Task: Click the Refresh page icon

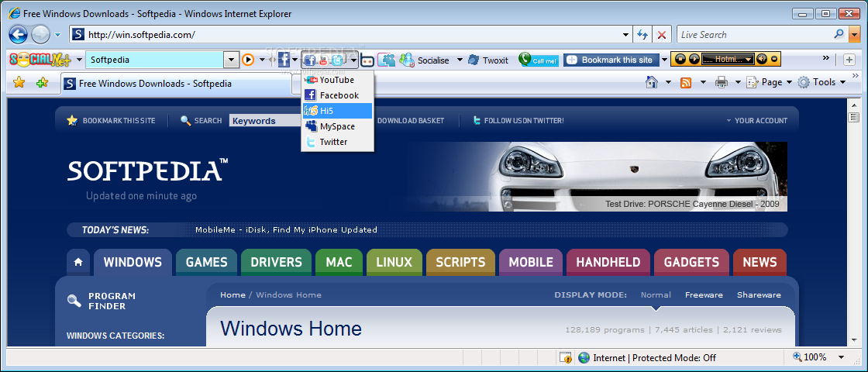Action: 642,34
